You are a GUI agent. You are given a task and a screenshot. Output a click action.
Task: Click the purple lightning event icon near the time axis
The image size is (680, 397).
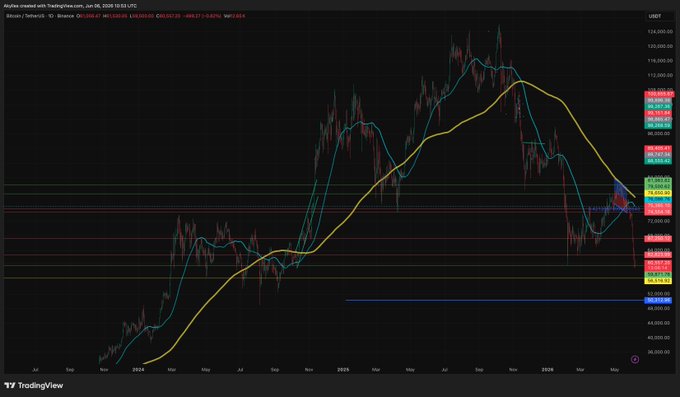click(635, 359)
